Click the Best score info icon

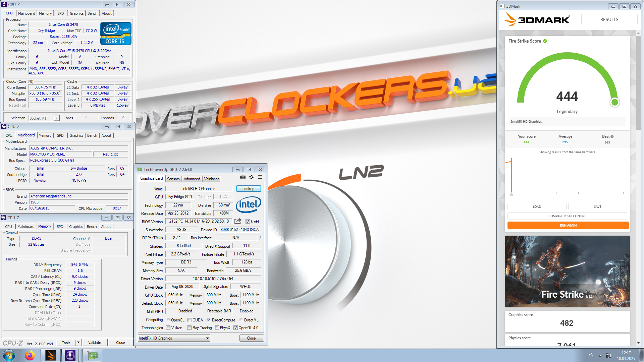point(612,137)
